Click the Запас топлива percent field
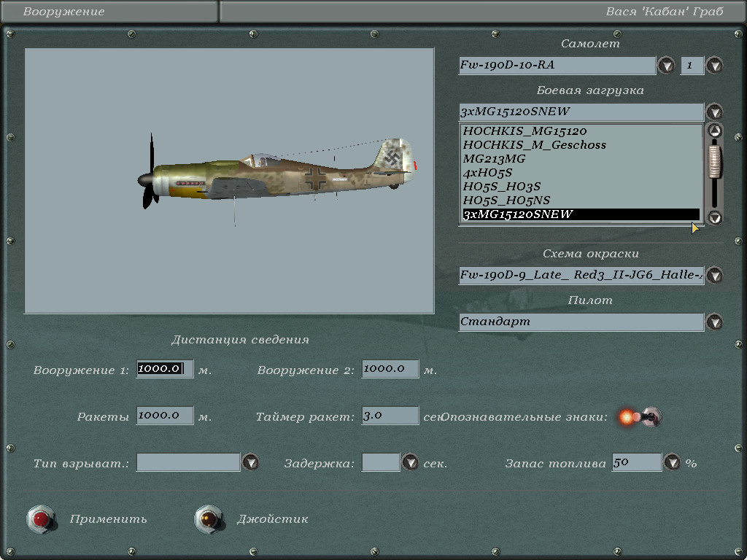The width and height of the screenshot is (747, 560). point(636,462)
